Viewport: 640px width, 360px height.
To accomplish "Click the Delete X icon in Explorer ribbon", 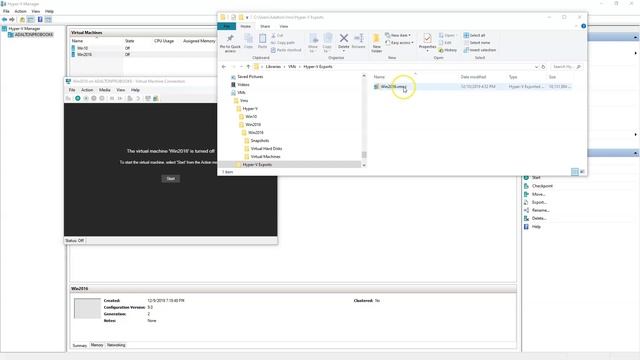I will click(x=344, y=38).
